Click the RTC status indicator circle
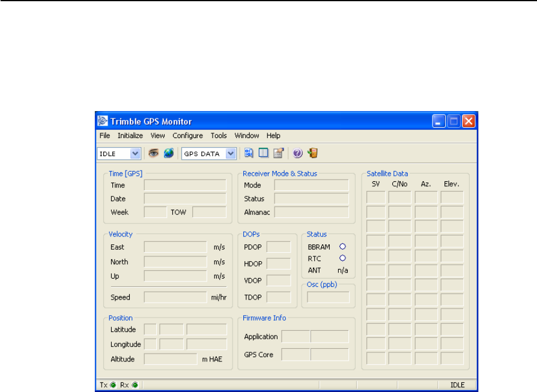 click(342, 258)
